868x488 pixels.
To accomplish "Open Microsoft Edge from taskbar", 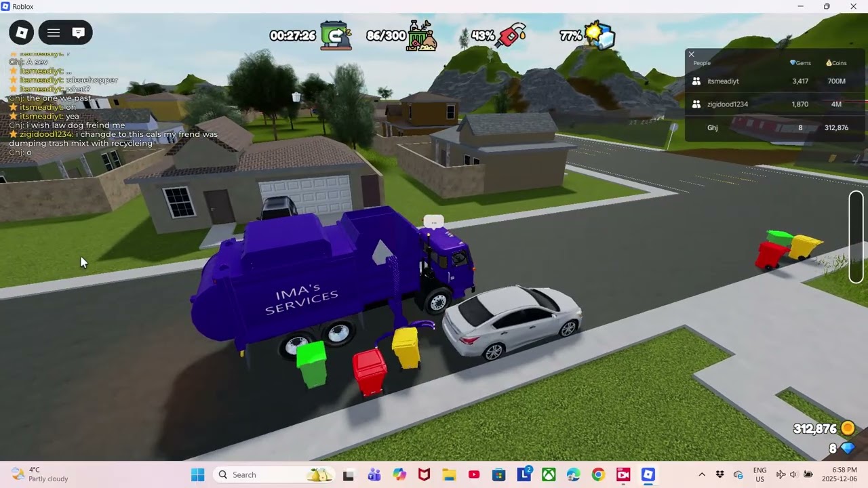I will tap(573, 474).
